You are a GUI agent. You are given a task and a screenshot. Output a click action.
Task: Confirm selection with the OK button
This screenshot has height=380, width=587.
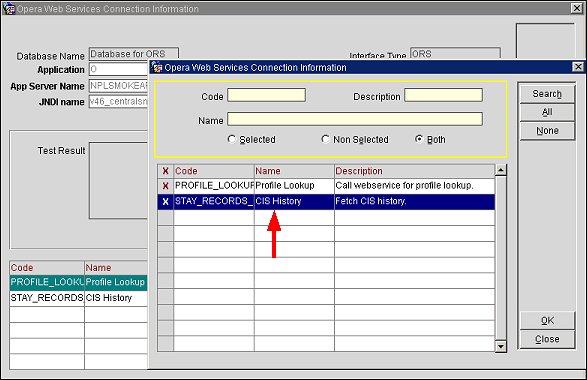tap(547, 320)
